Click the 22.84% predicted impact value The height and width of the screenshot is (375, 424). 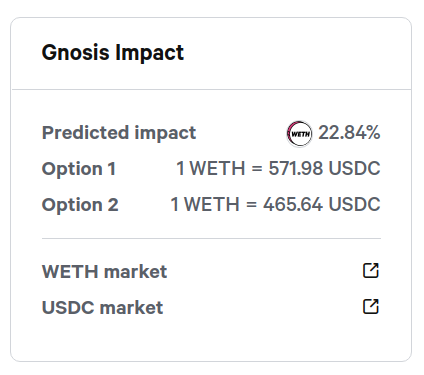349,133
